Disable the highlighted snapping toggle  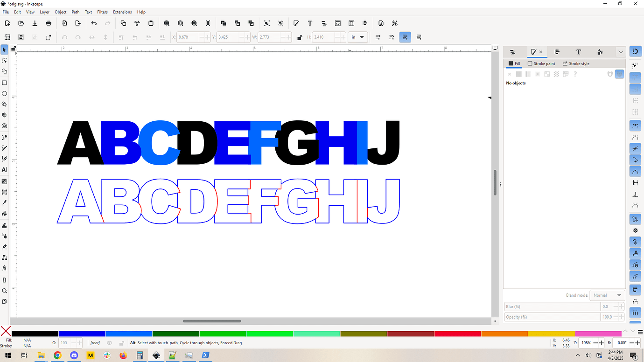click(405, 37)
